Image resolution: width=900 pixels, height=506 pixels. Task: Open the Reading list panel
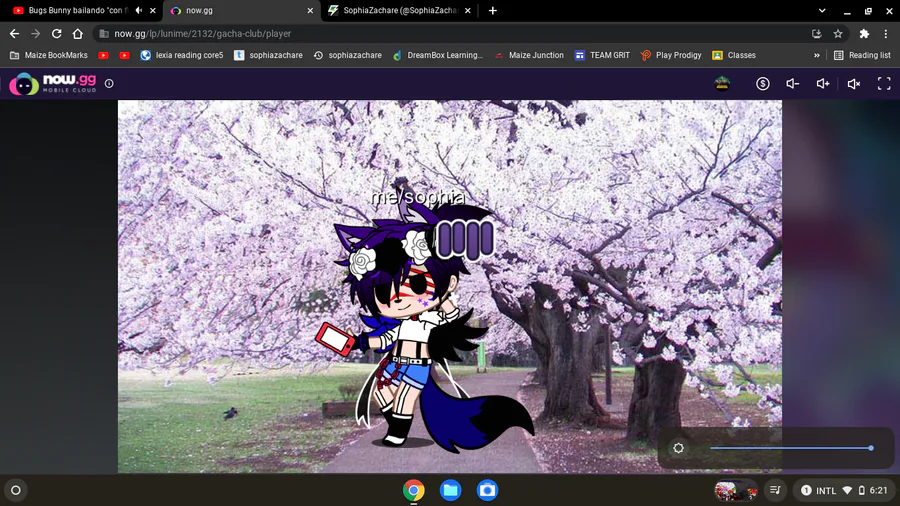point(862,55)
